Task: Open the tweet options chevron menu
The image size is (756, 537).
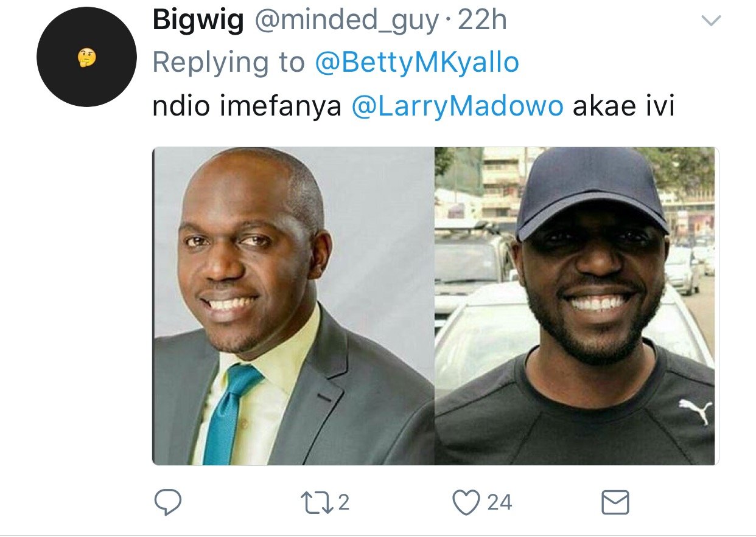Action: pyautogui.click(x=711, y=21)
